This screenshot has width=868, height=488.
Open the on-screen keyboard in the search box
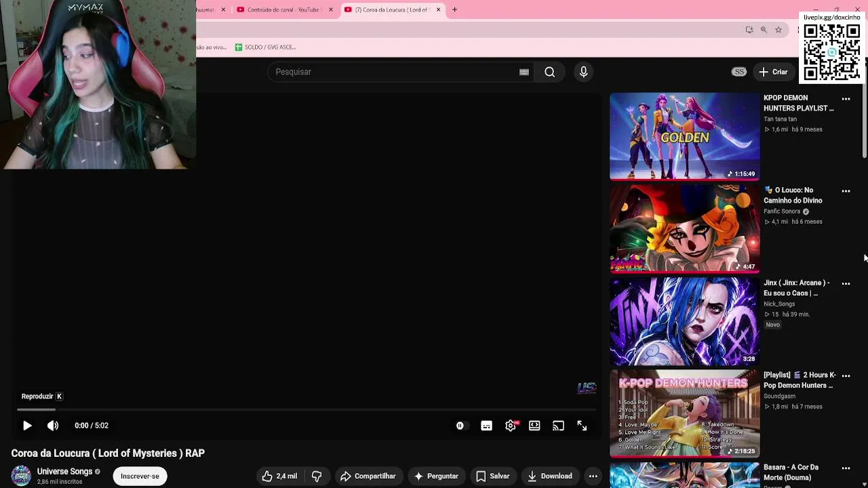[524, 72]
